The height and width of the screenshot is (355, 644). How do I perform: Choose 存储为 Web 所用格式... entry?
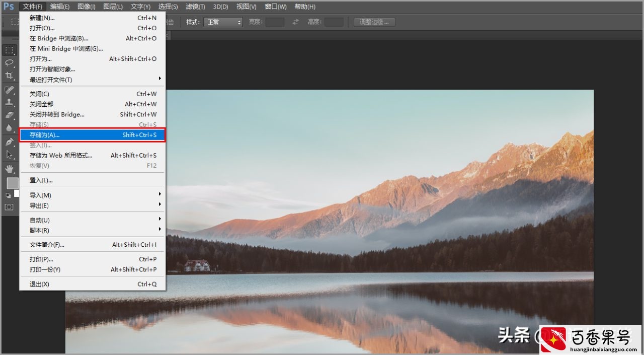coord(92,155)
